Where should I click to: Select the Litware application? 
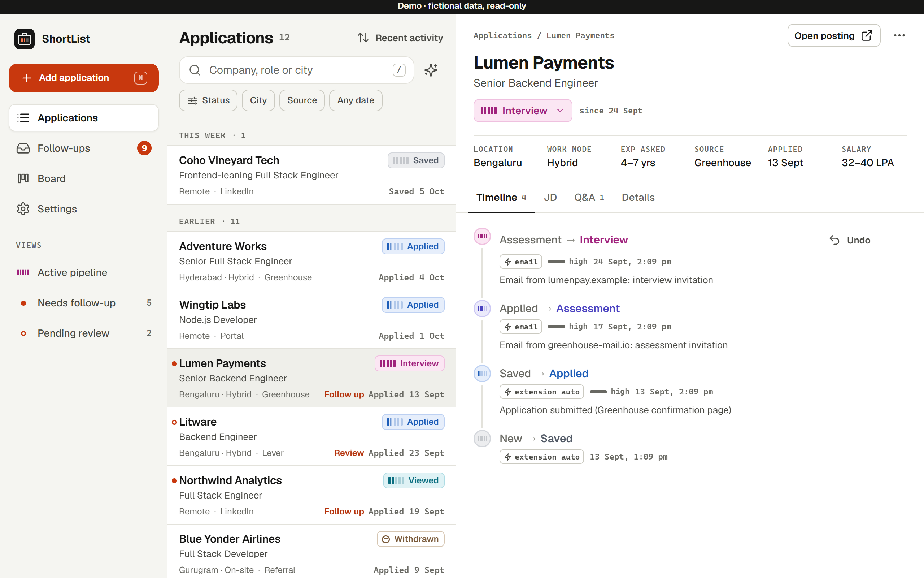pos(311,437)
